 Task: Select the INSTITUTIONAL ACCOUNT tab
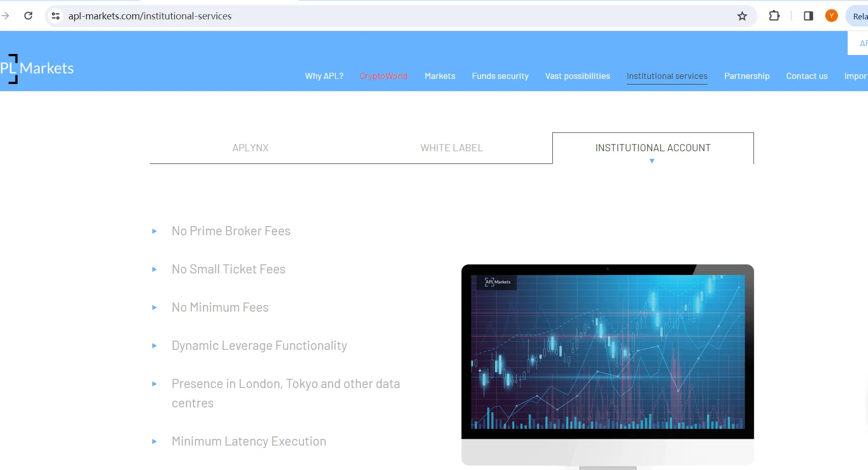click(653, 148)
